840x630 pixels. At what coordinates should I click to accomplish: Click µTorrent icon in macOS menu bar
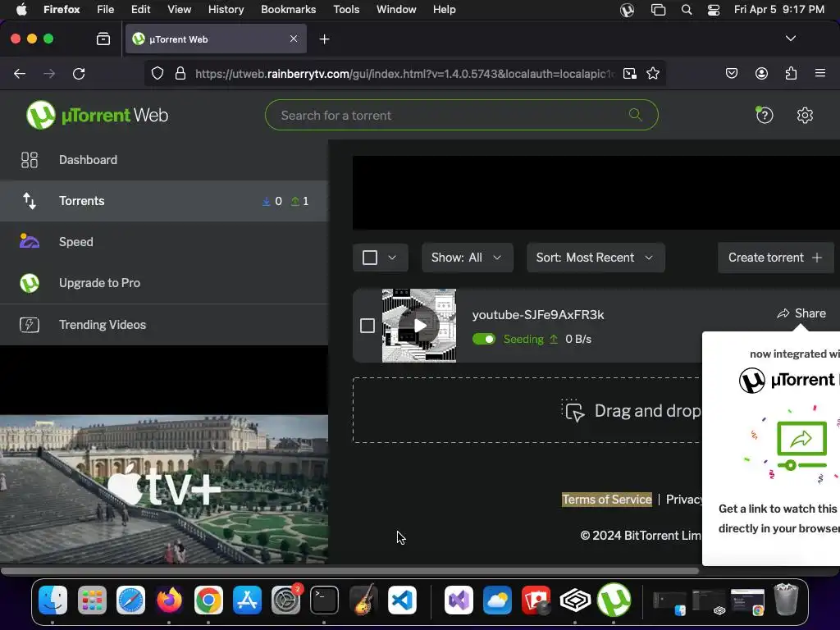tap(628, 10)
